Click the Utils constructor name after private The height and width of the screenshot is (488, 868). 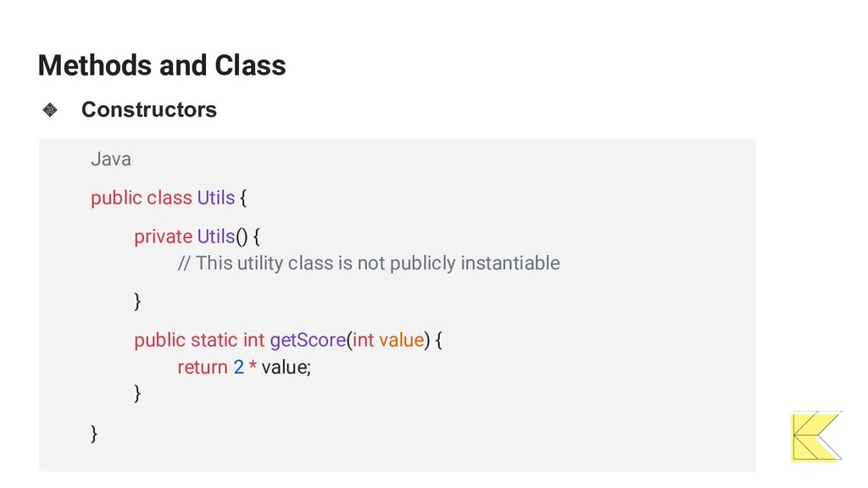[216, 237]
